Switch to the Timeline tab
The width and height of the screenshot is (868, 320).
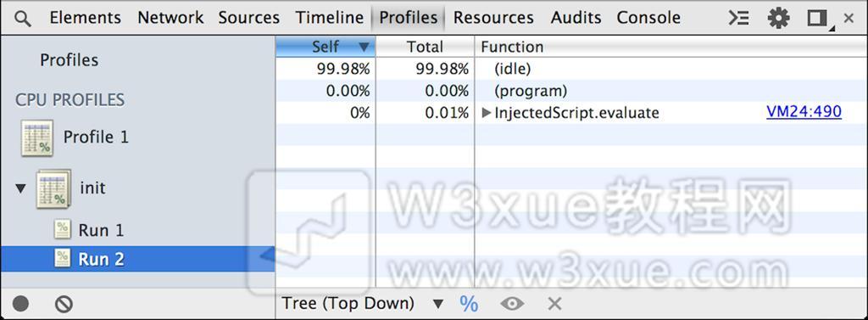pyautogui.click(x=330, y=18)
